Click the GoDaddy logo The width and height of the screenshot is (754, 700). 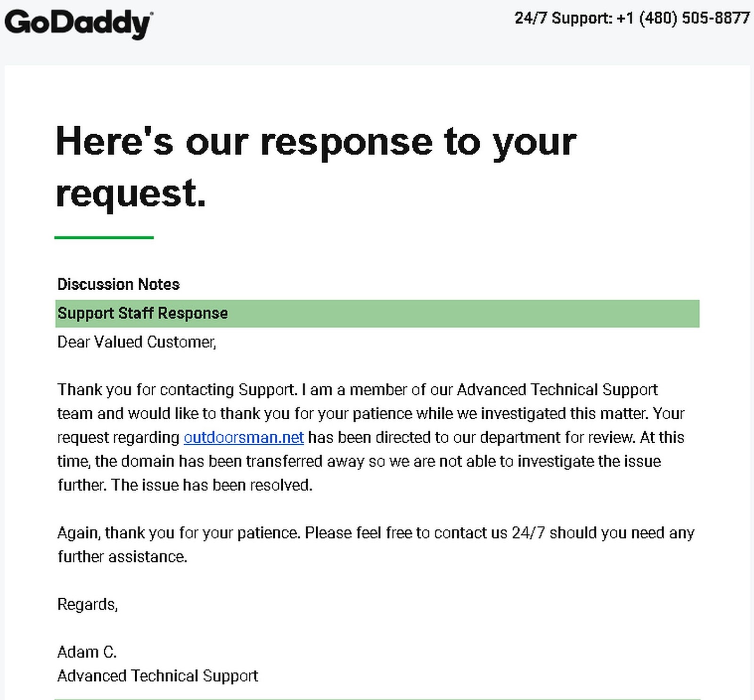[x=78, y=24]
